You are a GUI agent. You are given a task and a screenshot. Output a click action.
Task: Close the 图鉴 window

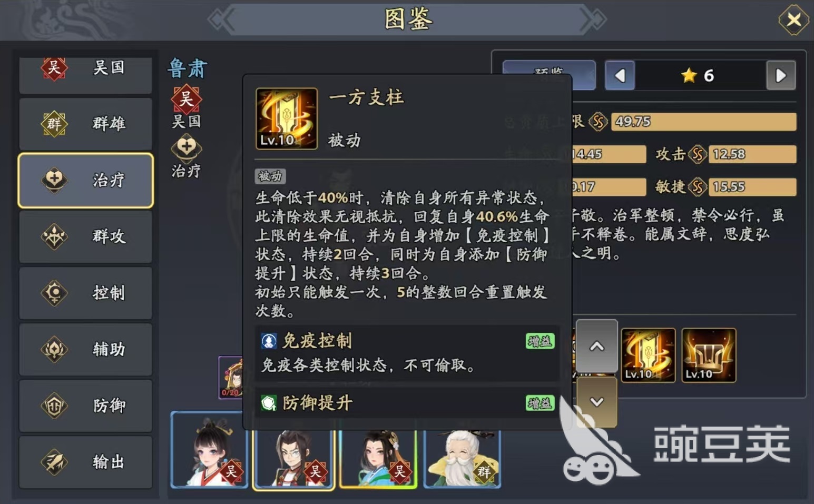coord(793,20)
